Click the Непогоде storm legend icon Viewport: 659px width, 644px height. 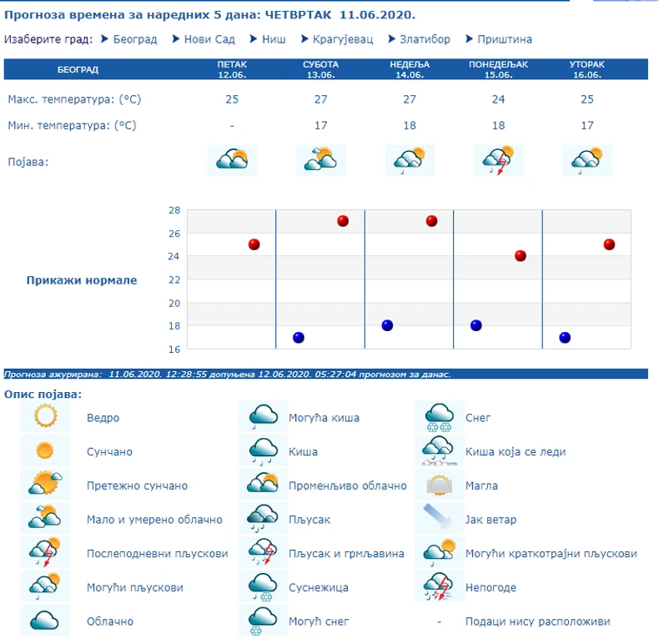pos(438,587)
